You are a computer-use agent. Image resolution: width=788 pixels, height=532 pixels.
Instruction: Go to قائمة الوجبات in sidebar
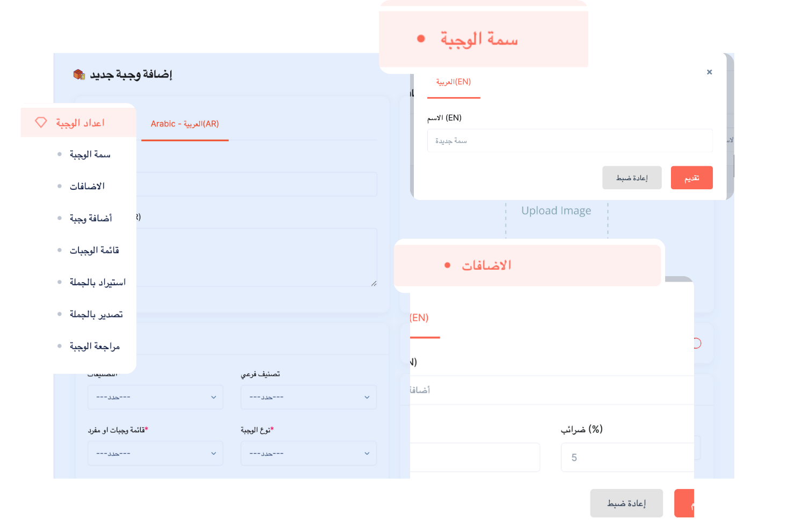[x=94, y=250]
